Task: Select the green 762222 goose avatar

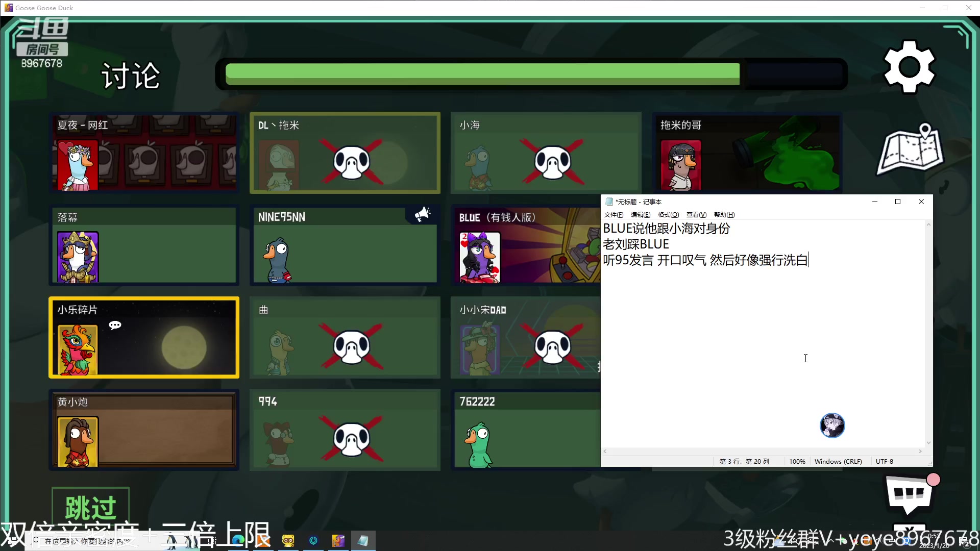Action: click(x=479, y=445)
